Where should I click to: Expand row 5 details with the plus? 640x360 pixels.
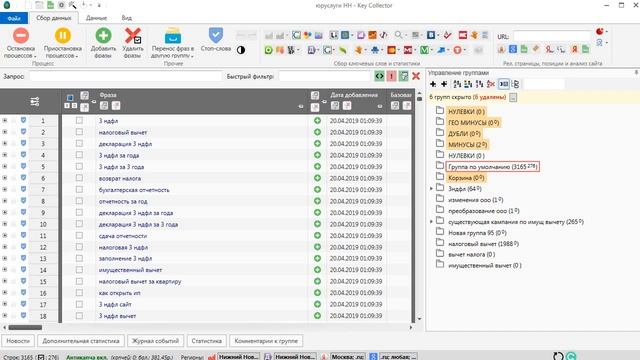[x=5, y=166]
